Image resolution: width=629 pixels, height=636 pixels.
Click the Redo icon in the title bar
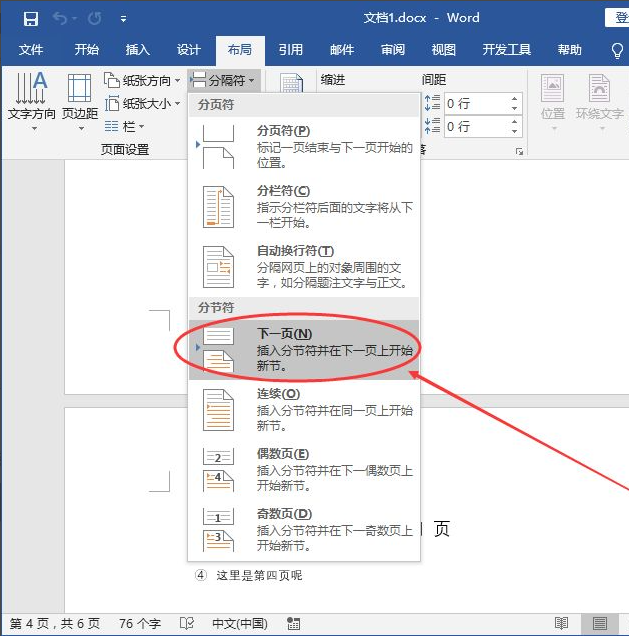(x=95, y=18)
